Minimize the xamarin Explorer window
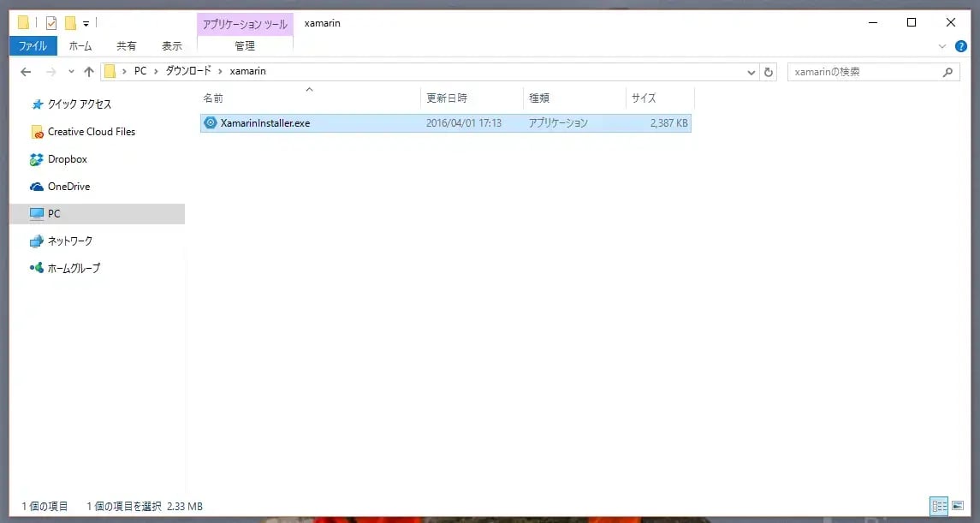The image size is (980, 523). (873, 23)
